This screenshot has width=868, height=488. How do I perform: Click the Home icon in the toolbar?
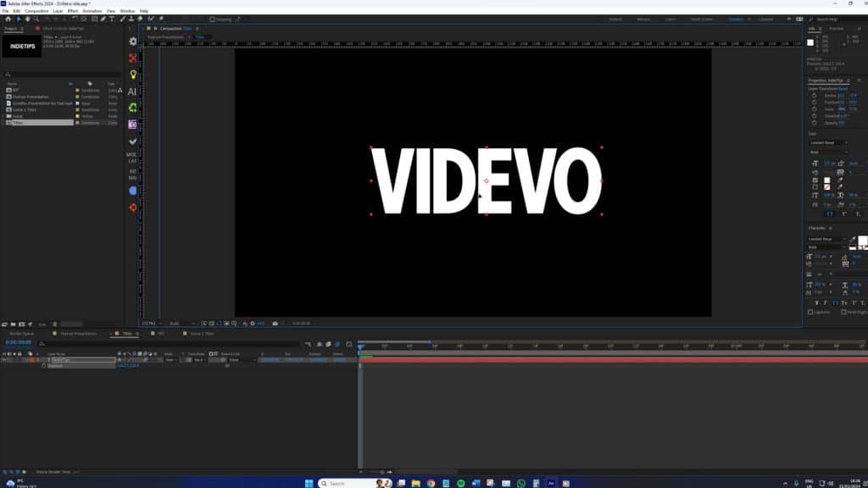point(8,19)
